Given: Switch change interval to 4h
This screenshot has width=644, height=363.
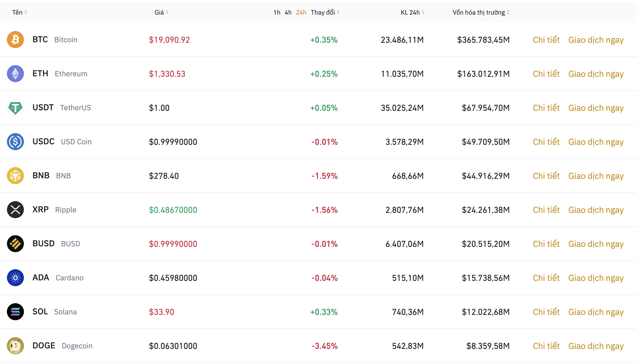Looking at the screenshot, I should coord(288,12).
